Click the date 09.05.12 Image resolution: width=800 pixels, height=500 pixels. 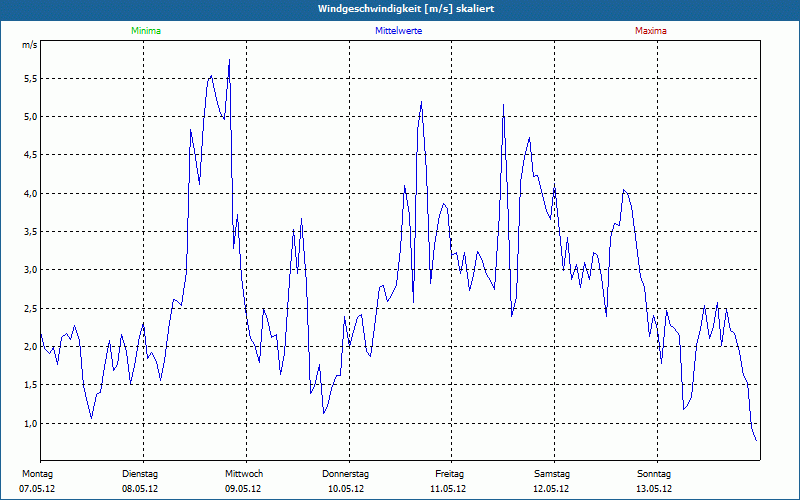tap(243, 489)
